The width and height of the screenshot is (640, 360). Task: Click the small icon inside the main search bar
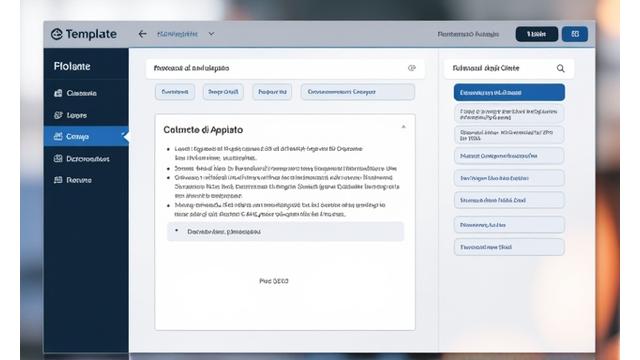click(x=411, y=68)
